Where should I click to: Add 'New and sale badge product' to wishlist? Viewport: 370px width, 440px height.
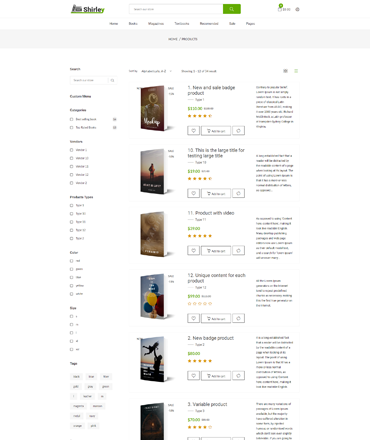[x=193, y=131]
